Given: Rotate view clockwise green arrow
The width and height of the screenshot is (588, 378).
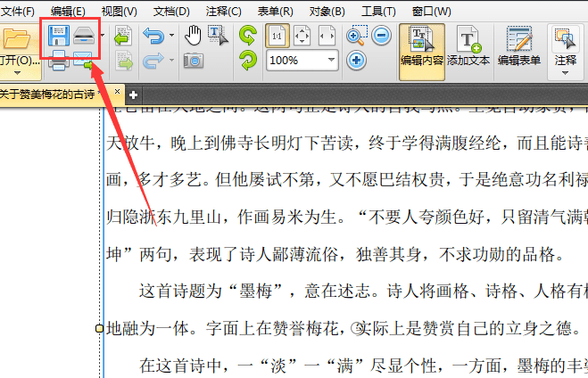Looking at the screenshot, I should 248,61.
